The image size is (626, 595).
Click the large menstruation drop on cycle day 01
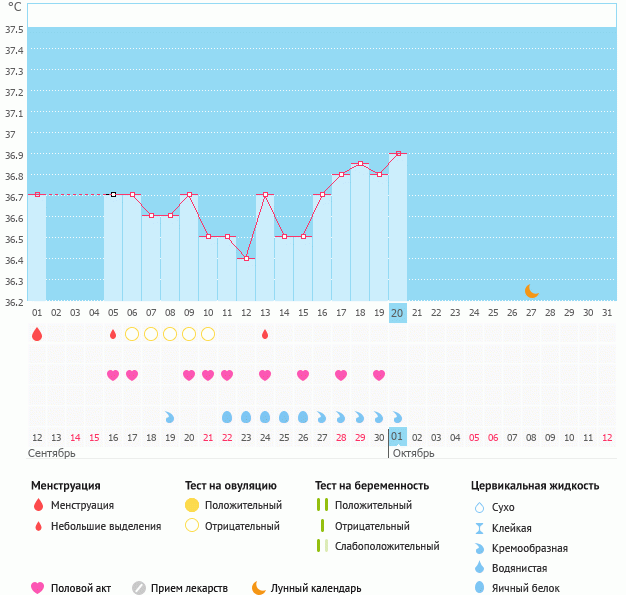37,334
